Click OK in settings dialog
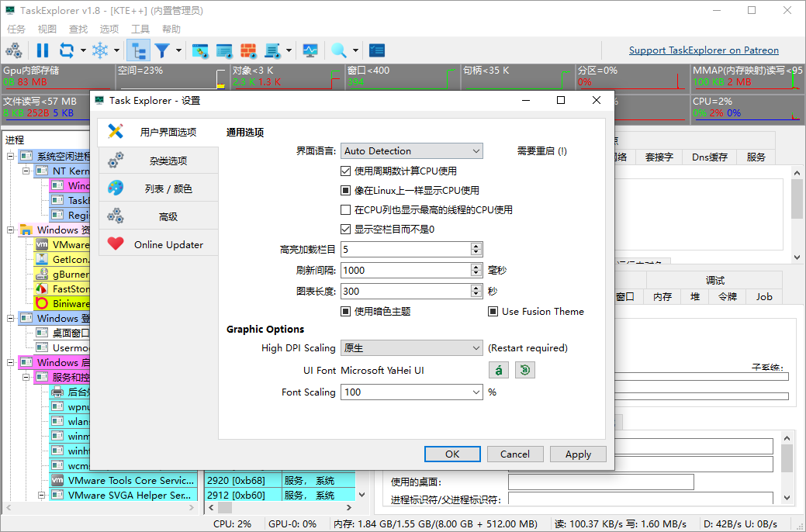Image resolution: width=806 pixels, height=532 pixels. click(452, 454)
